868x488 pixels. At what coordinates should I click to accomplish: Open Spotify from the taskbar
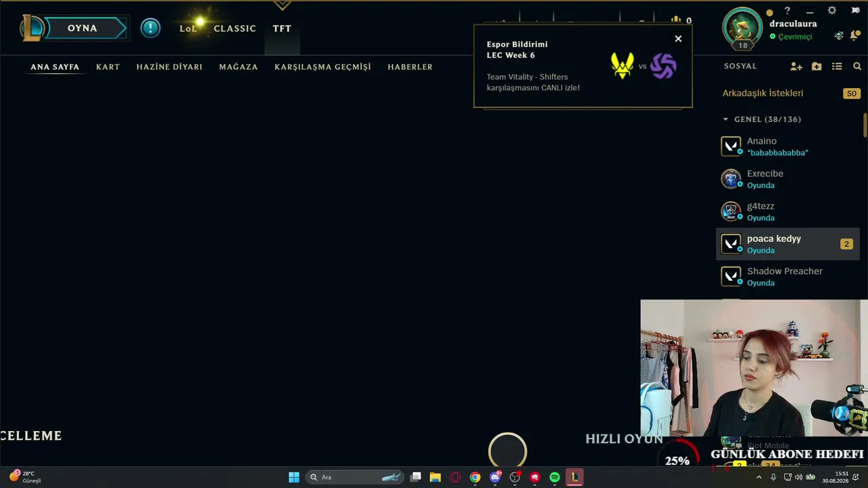coord(555,477)
